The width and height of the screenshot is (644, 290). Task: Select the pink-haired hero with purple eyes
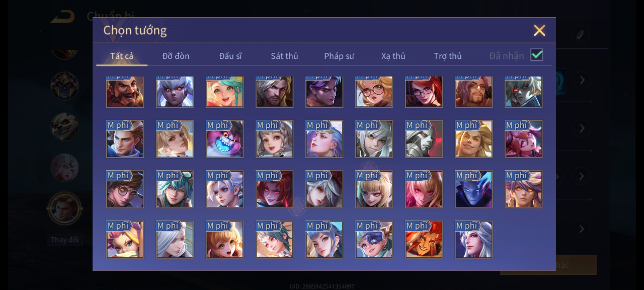[523, 139]
